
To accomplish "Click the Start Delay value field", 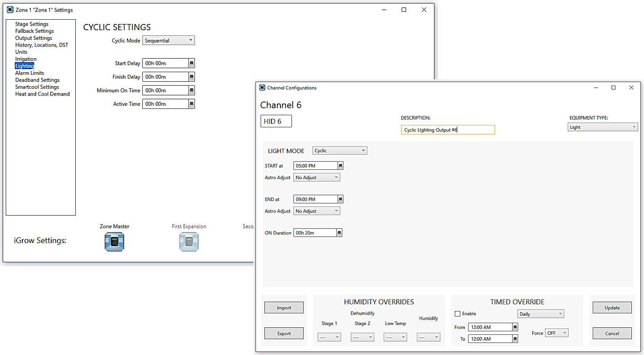I will click(166, 63).
